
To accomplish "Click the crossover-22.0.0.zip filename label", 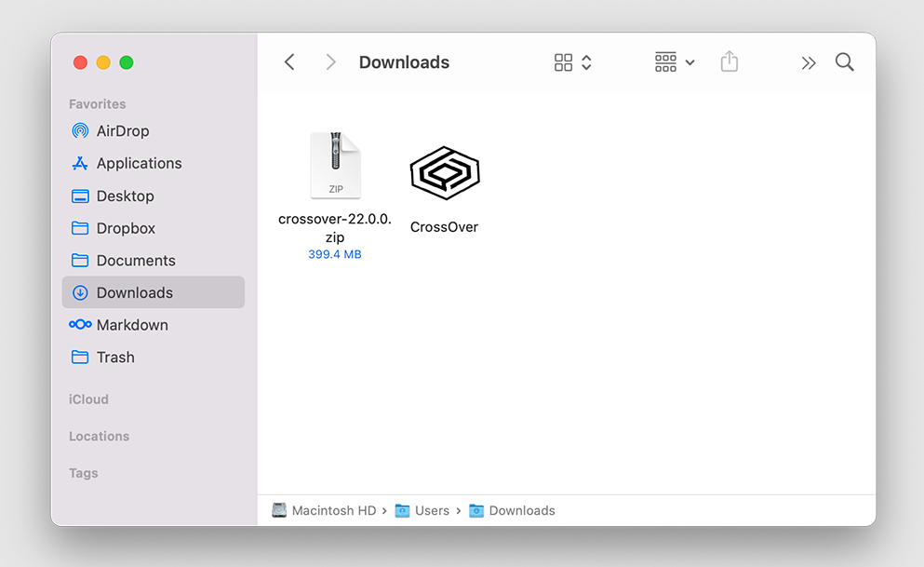I will pyautogui.click(x=335, y=227).
